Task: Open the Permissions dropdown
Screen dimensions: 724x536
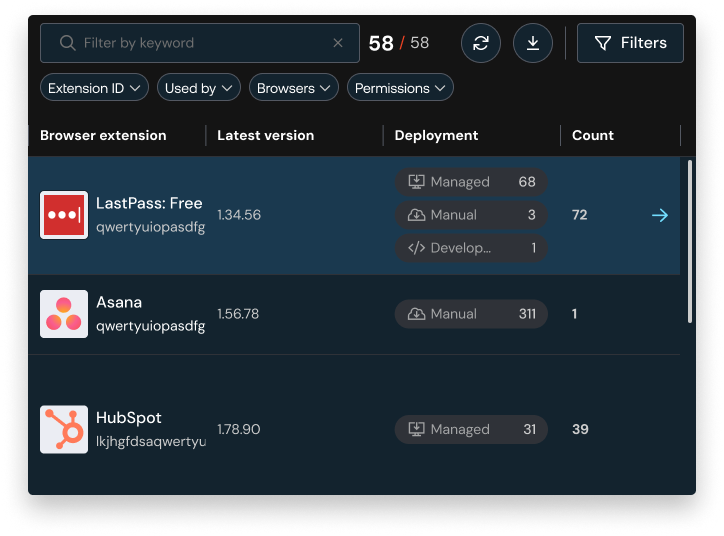Action: (x=400, y=88)
